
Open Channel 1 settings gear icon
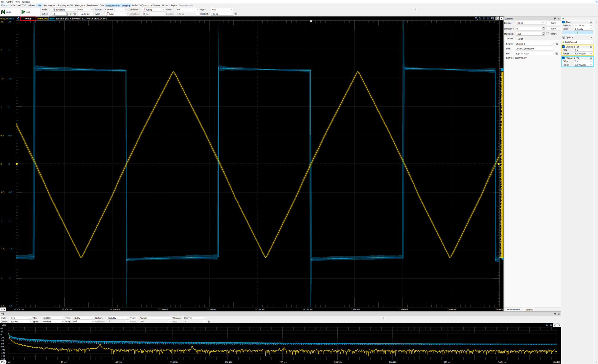click(591, 47)
